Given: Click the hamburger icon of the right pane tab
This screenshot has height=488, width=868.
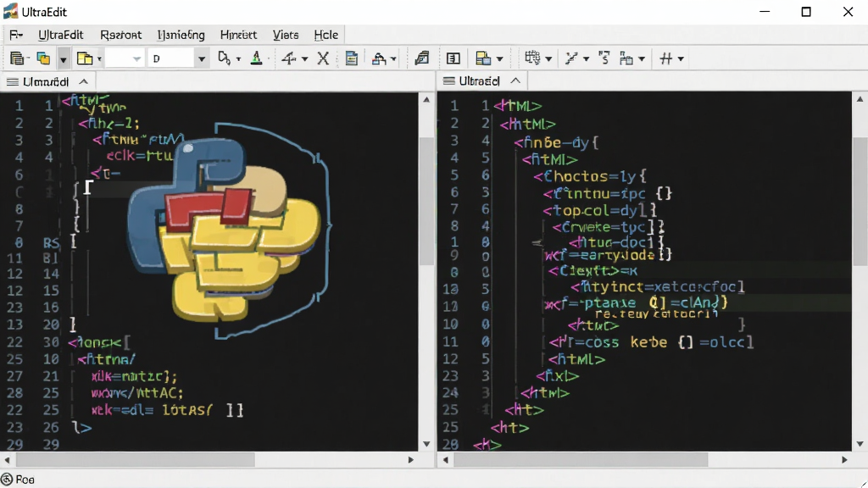Looking at the screenshot, I should [449, 81].
